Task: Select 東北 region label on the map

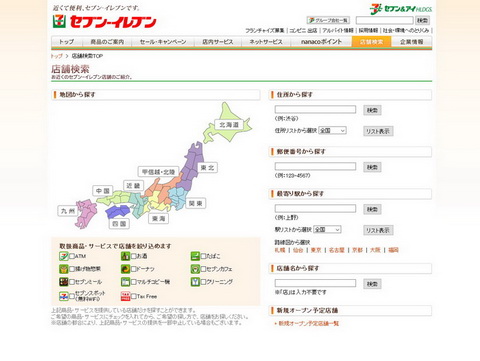Action: tap(208, 168)
